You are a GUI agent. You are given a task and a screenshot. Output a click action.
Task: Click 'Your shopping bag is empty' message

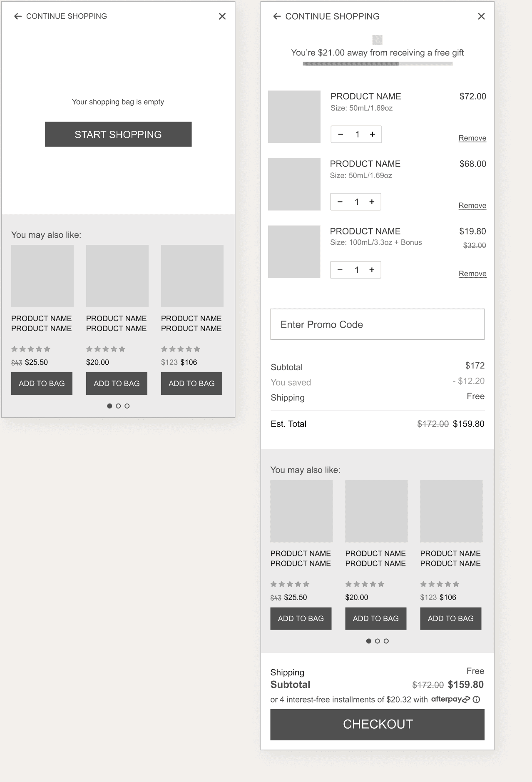[x=118, y=102]
